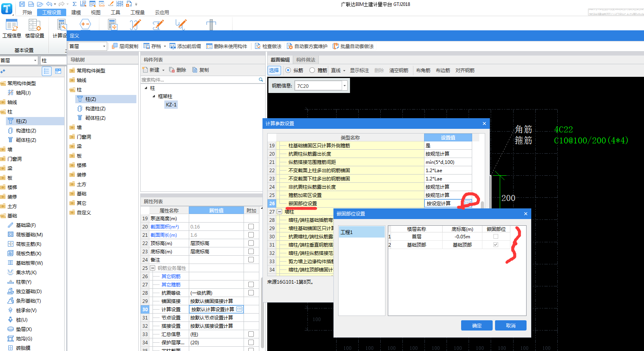Click the search magnifier in component search

pyautogui.click(x=261, y=80)
